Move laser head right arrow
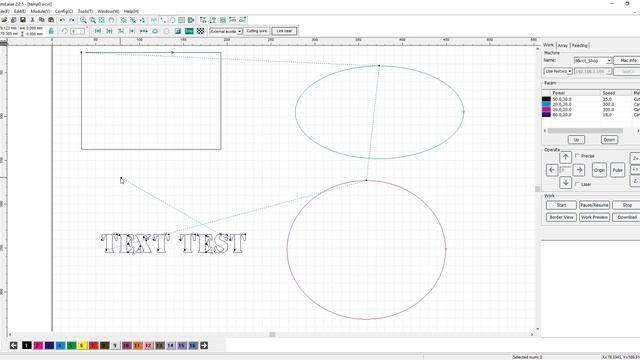Screen dimensions: 640x360 point(579,170)
